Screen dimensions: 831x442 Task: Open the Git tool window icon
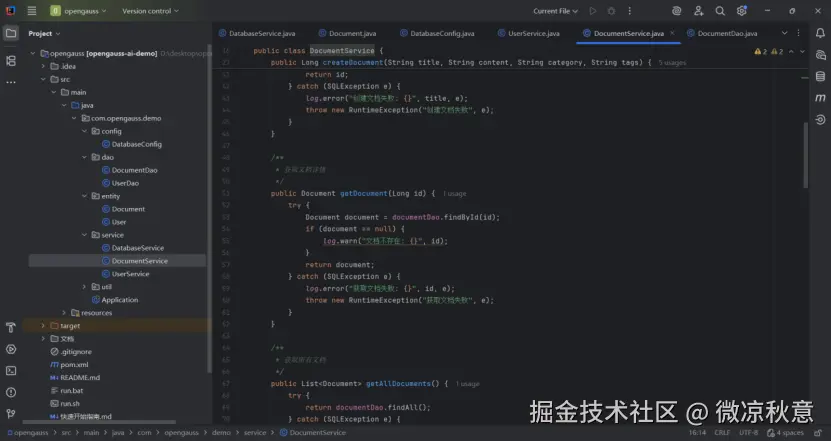[11, 413]
